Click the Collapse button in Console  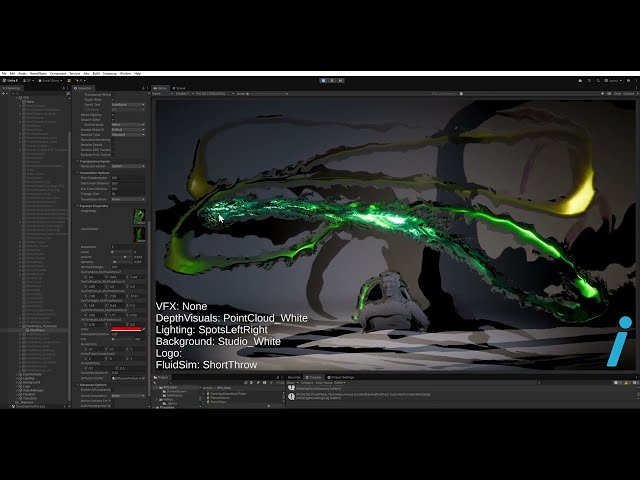pyautogui.click(x=307, y=383)
